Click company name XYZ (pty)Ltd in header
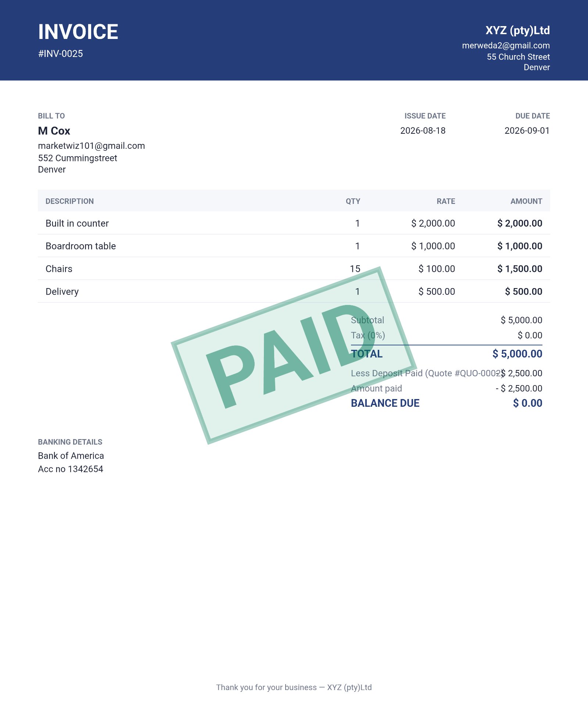The height and width of the screenshot is (711, 588). [x=517, y=30]
